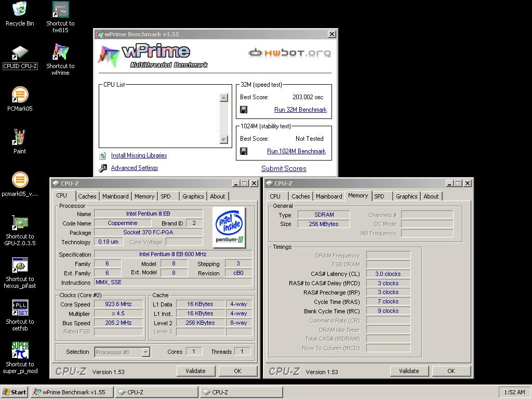
Task: Select the second CPU-Z taskbar button
Action: point(241,392)
